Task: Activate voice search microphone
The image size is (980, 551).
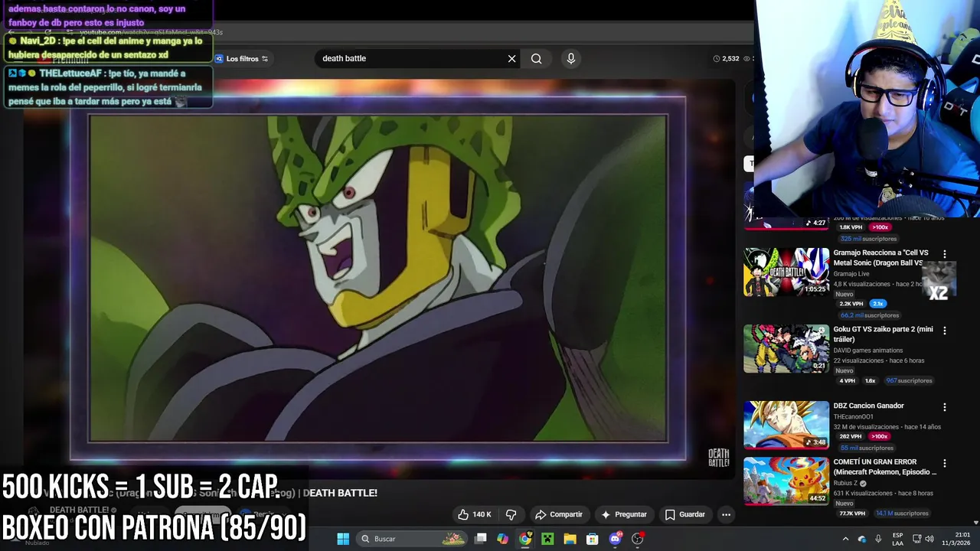Action: pyautogui.click(x=570, y=58)
